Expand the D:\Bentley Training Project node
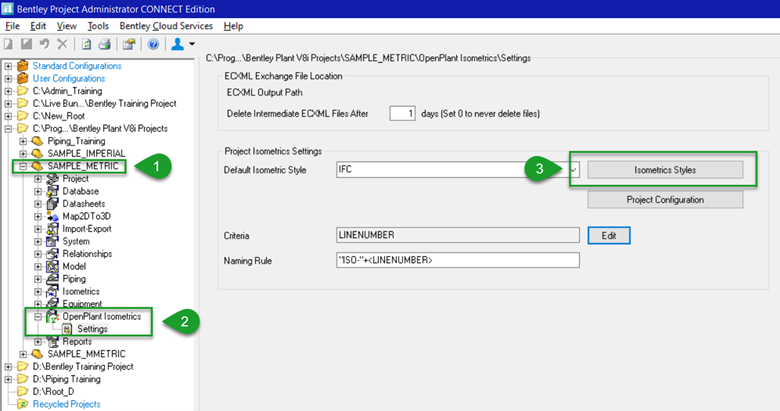 (8, 367)
